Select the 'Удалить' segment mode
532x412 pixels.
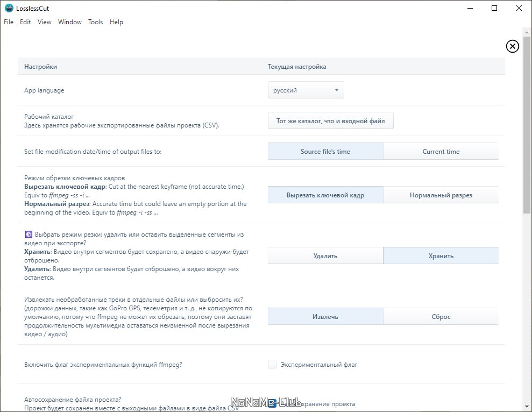(x=325, y=255)
